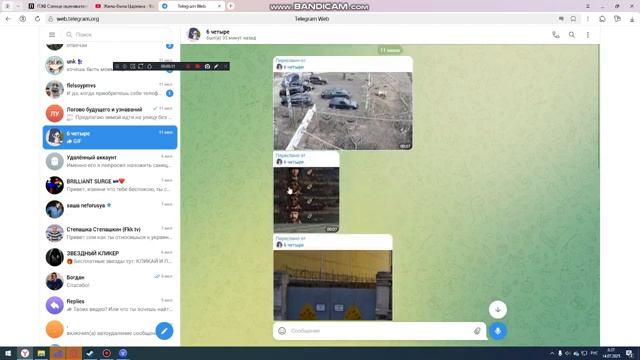Screen dimensions: 640x360
Task: Start a voice call with 6 четыре
Action: (556, 35)
